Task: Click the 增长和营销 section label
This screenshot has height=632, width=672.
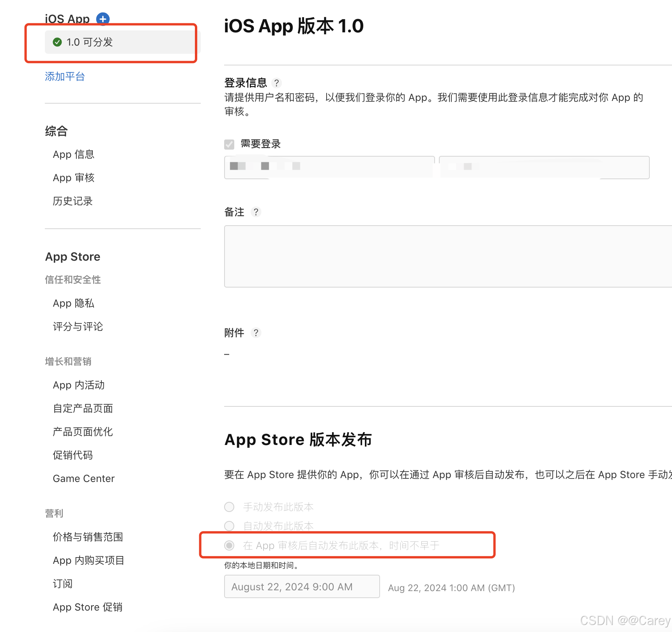Action: click(x=68, y=362)
